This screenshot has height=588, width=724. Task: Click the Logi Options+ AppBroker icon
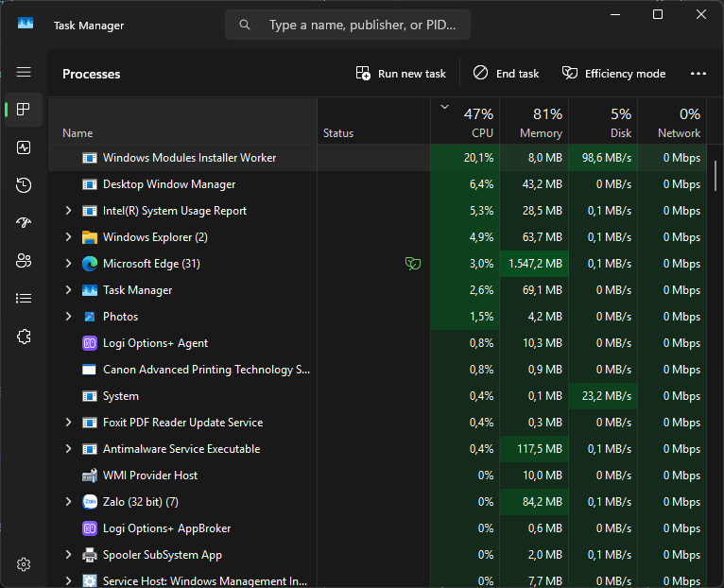[90, 528]
